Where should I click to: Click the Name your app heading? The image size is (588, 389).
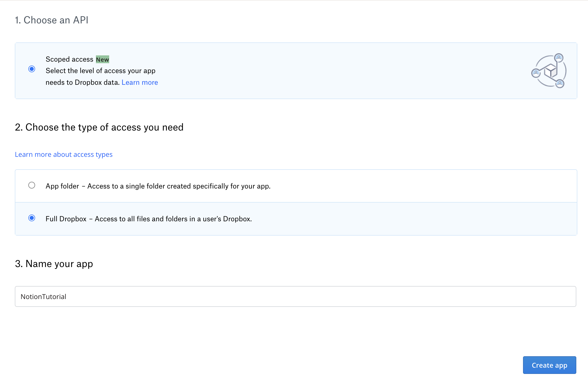[x=54, y=264]
